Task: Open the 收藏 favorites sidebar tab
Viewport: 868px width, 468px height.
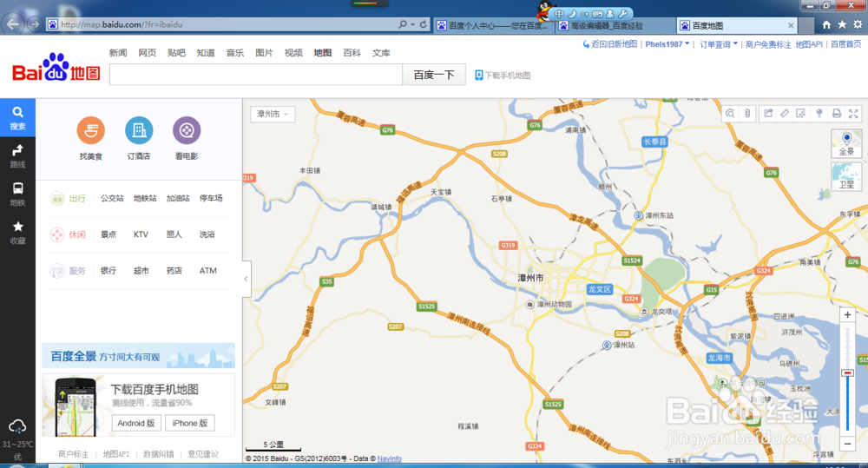Action: (17, 233)
